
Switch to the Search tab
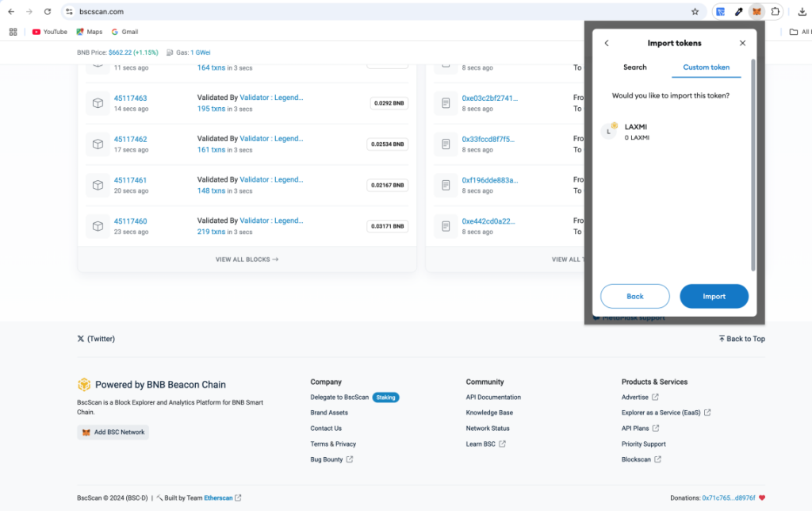634,67
